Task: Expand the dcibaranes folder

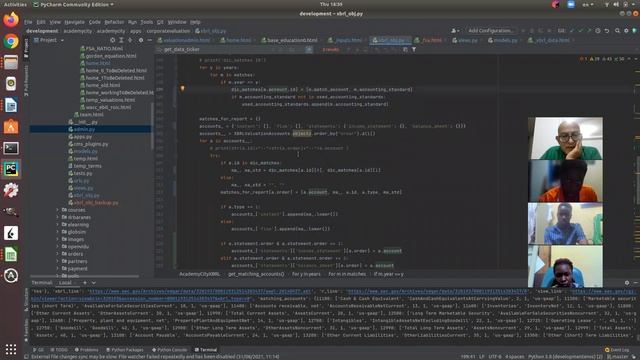Action: pos(57,217)
